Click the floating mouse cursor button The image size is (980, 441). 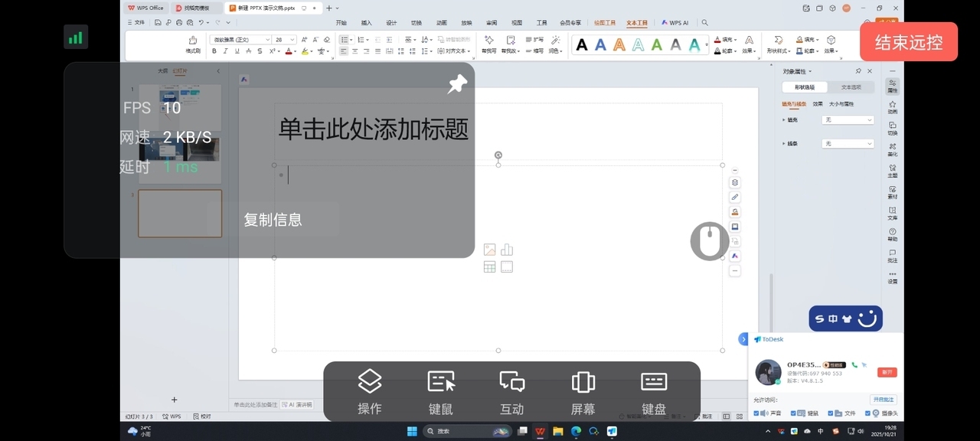click(710, 241)
